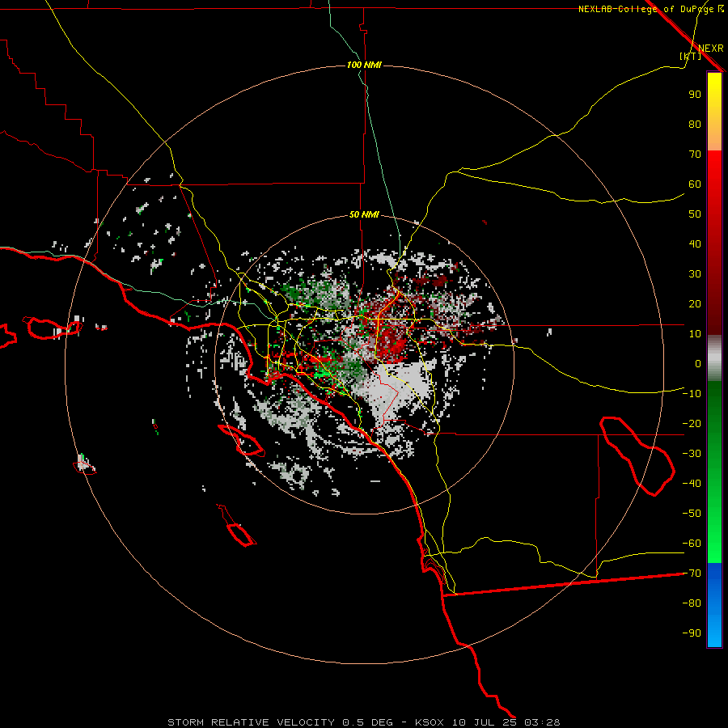Click the 90 value on the velocity scale
728x728 pixels.
pyautogui.click(x=695, y=95)
